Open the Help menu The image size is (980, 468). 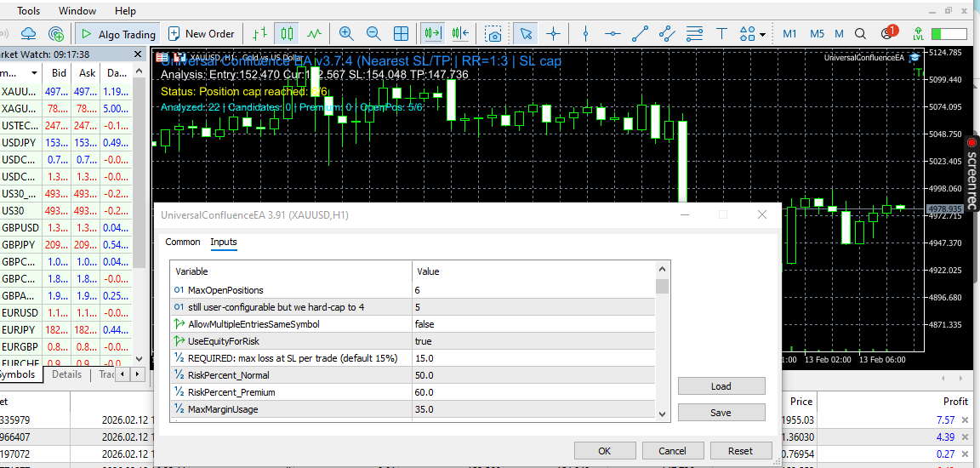click(125, 10)
